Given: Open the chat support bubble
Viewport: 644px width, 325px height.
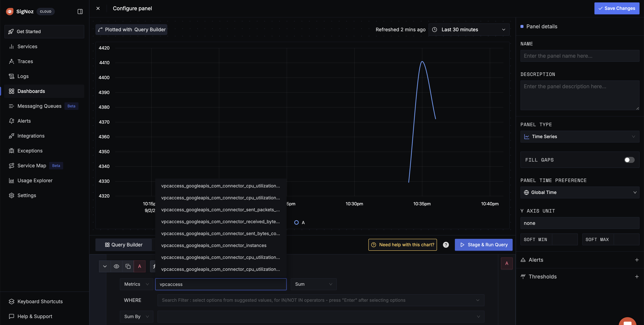Looking at the screenshot, I should [x=627, y=321].
